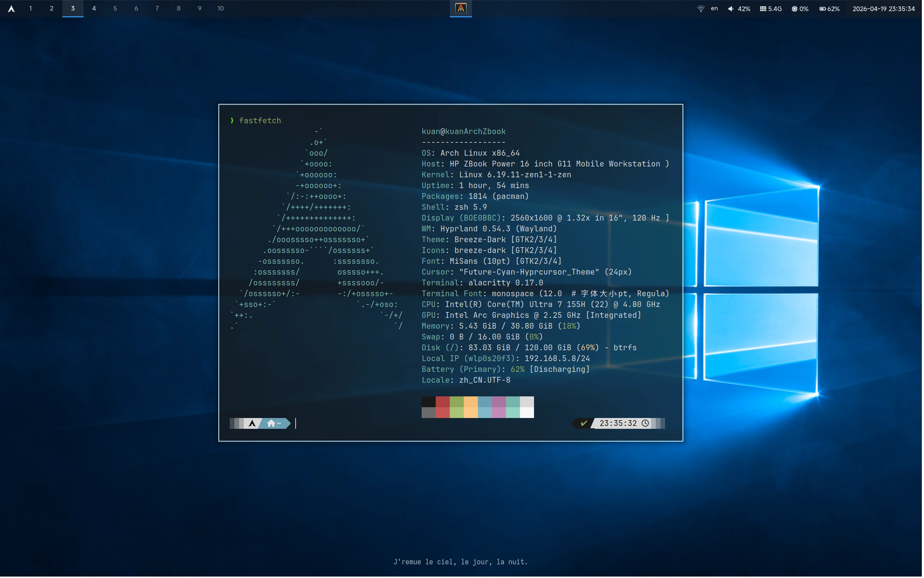
Task: Jump to workspace 10
Action: coord(221,8)
